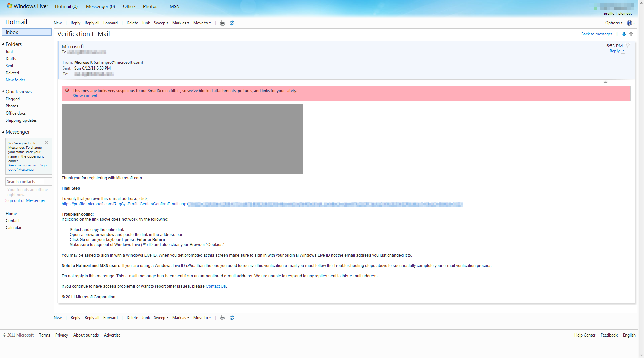Click the bottom toolbar refresh icon
The height and width of the screenshot is (358, 644).
(232, 318)
